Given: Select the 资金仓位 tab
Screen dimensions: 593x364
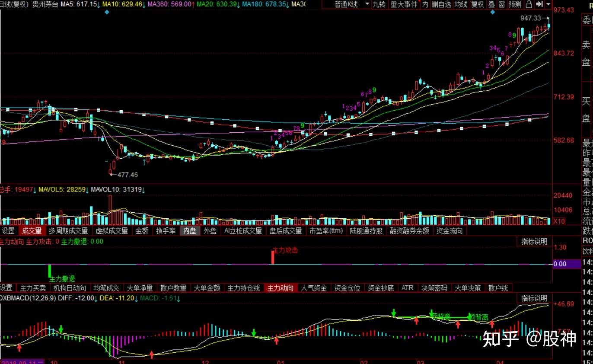Looking at the screenshot, I should point(348,288).
